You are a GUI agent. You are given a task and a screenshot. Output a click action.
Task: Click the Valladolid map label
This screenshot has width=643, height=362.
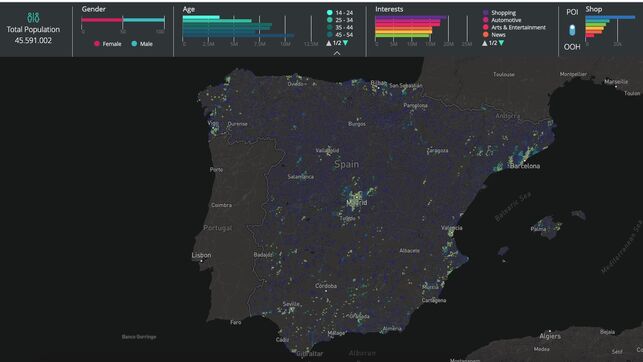pyautogui.click(x=327, y=150)
